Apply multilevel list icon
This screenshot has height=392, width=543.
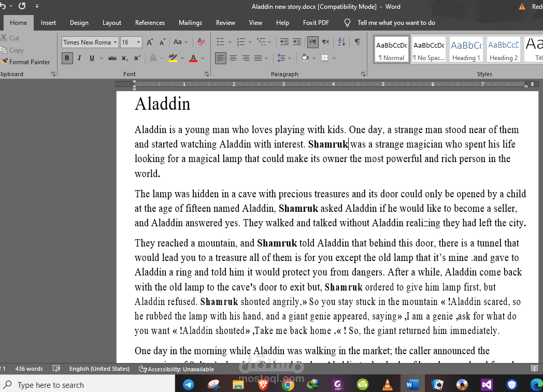tap(261, 42)
